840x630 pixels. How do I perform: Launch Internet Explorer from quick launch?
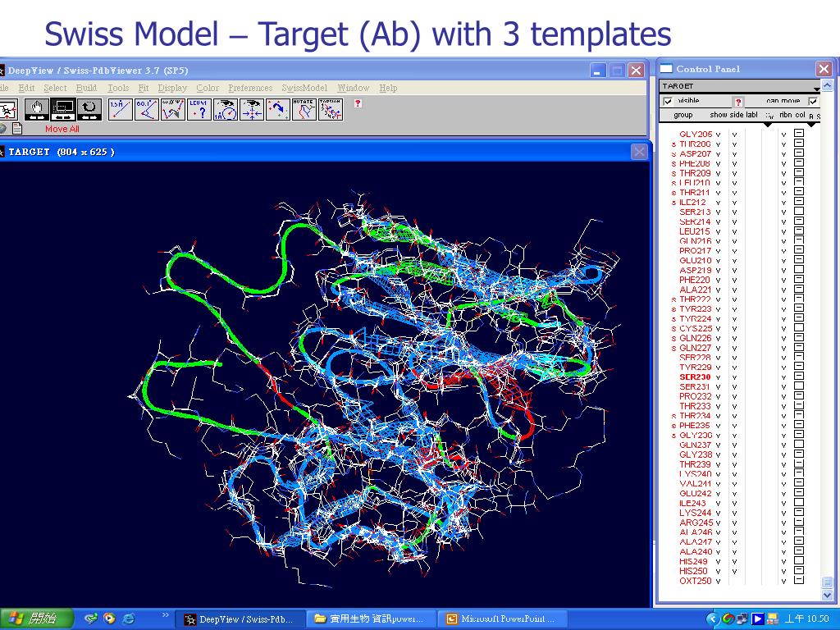point(129,619)
